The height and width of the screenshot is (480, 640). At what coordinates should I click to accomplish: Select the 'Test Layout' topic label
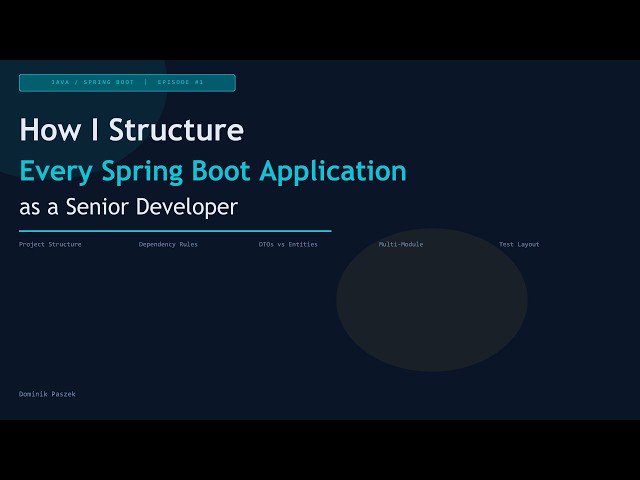519,244
